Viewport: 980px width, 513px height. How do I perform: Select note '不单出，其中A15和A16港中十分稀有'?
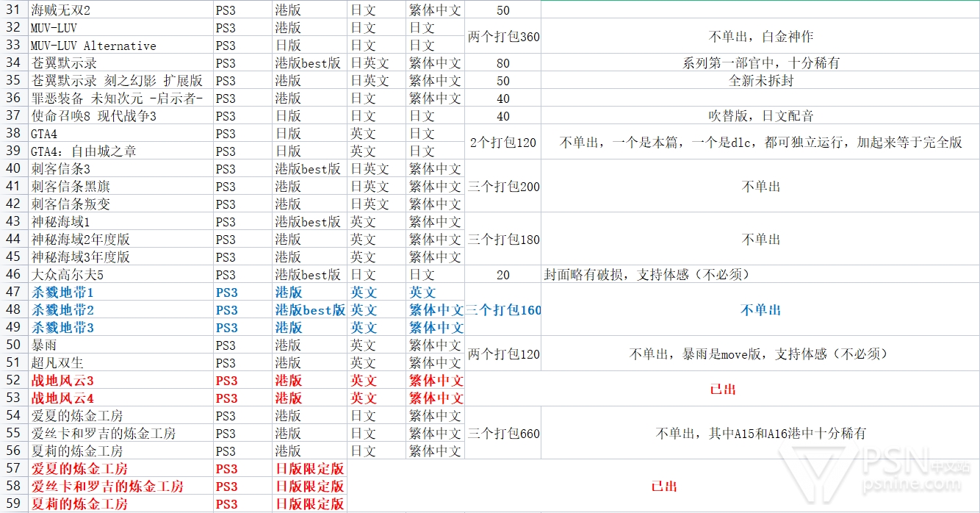[760, 434]
